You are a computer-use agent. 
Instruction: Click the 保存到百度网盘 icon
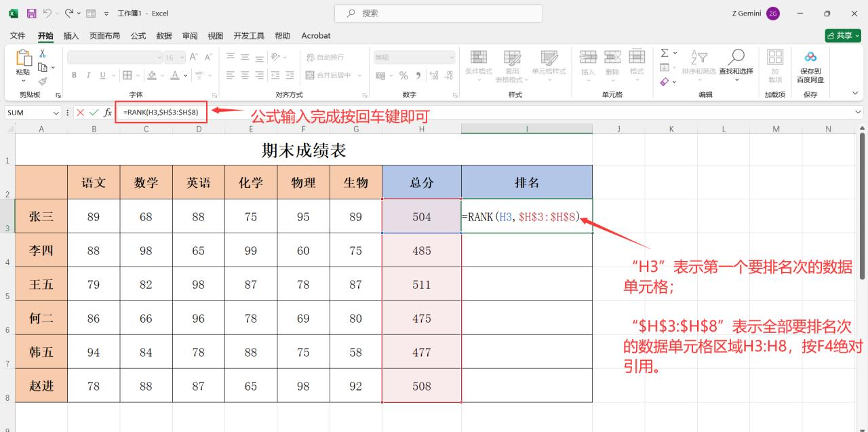810,57
